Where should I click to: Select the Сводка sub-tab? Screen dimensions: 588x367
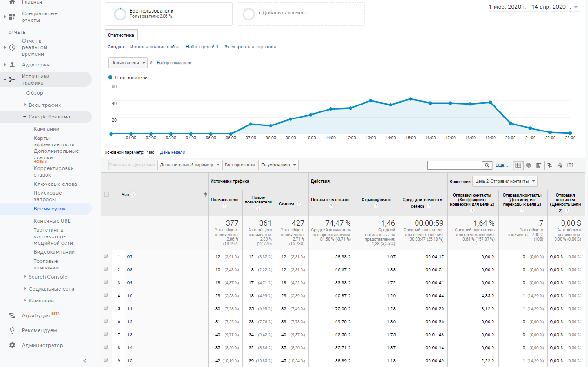(116, 47)
